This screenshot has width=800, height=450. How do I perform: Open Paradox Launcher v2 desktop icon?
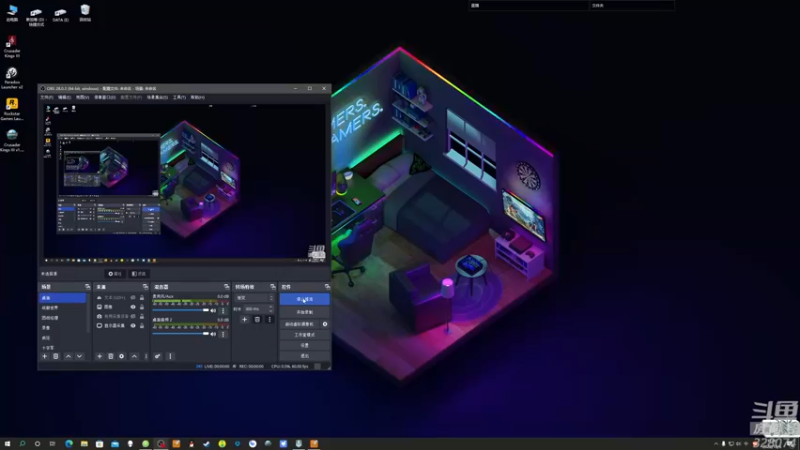(12, 78)
